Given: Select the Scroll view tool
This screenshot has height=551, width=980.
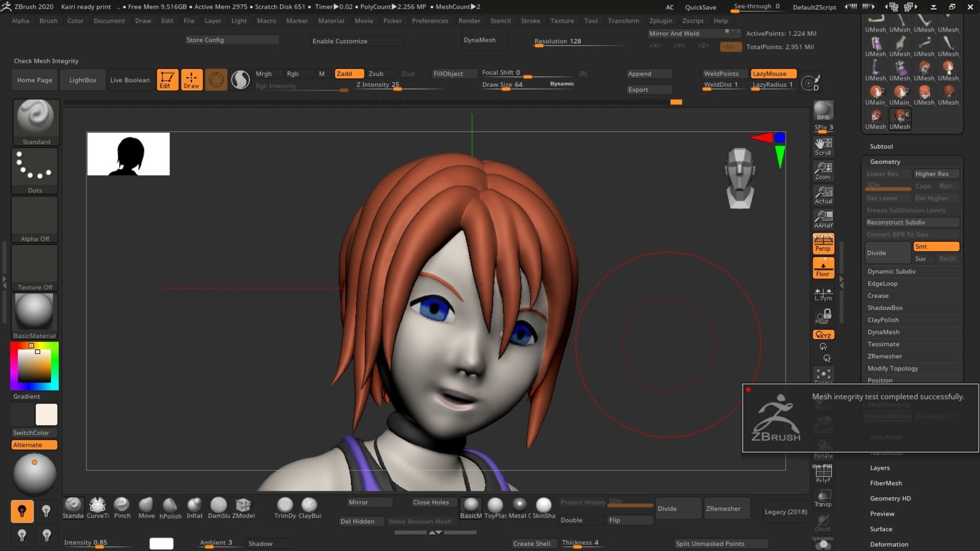Looking at the screenshot, I should tap(823, 147).
